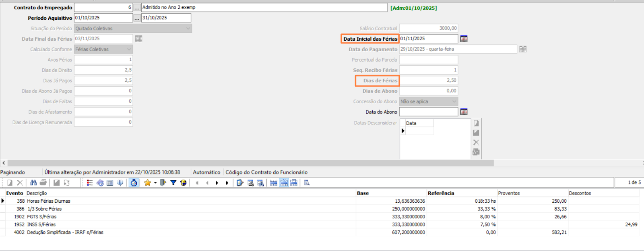Go to next record arrow
This screenshot has width=644, height=251.
(217, 183)
